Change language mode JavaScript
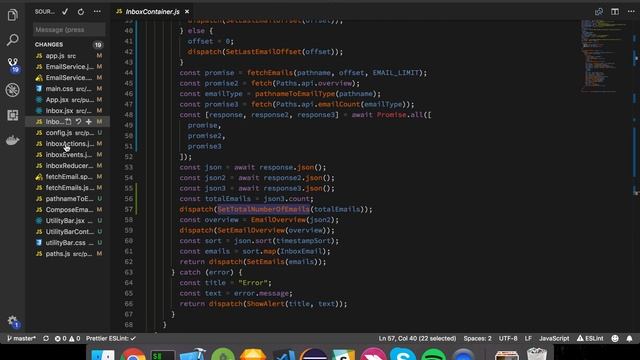 554,339
